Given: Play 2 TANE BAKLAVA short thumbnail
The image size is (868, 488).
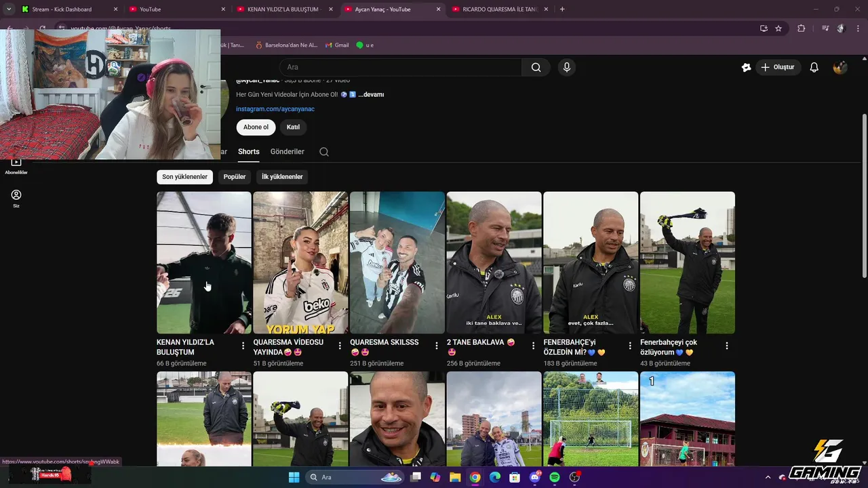Looking at the screenshot, I should [x=494, y=262].
